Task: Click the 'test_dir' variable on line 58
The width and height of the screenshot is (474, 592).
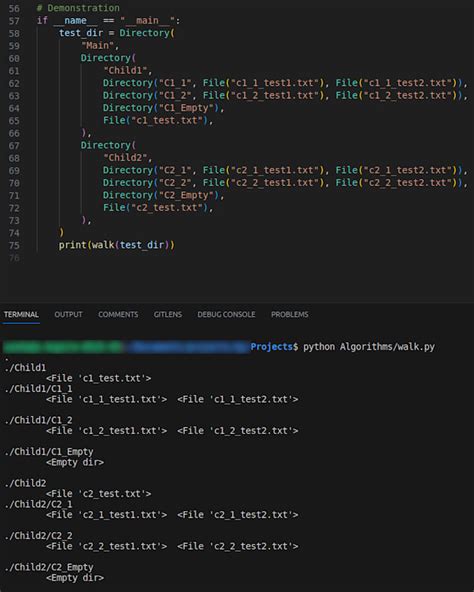Action: point(81,33)
